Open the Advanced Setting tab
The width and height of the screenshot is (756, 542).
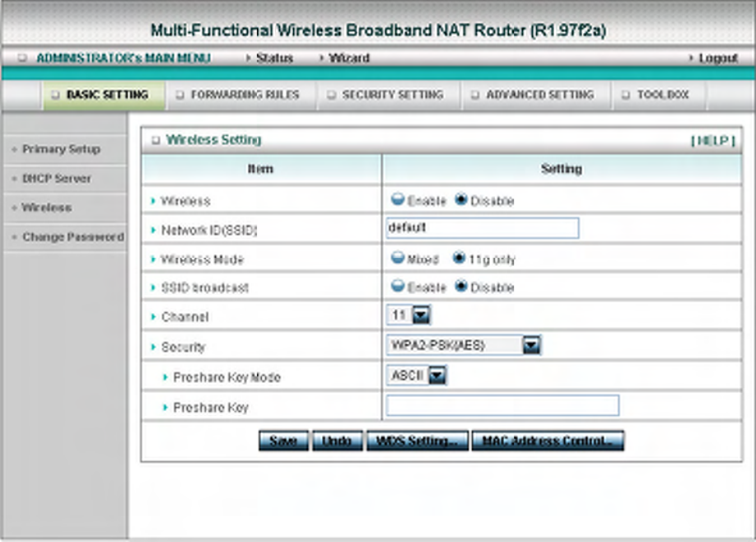[535, 95]
